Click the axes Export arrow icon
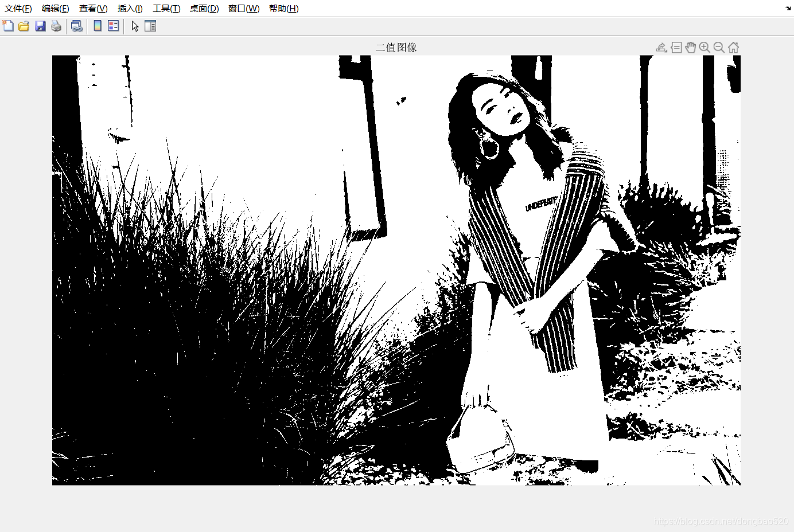 [x=661, y=48]
